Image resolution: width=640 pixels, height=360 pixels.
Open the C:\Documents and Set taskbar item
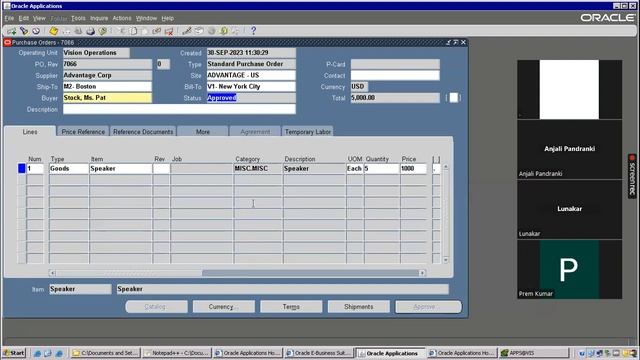pyautogui.click(x=105, y=353)
